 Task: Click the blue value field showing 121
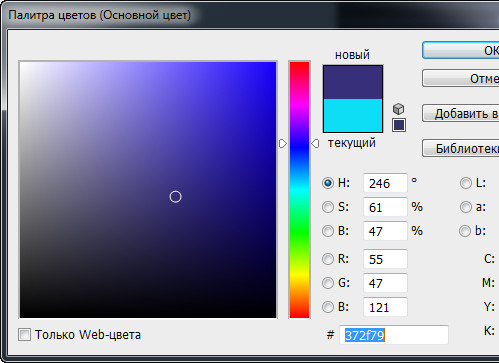click(385, 307)
